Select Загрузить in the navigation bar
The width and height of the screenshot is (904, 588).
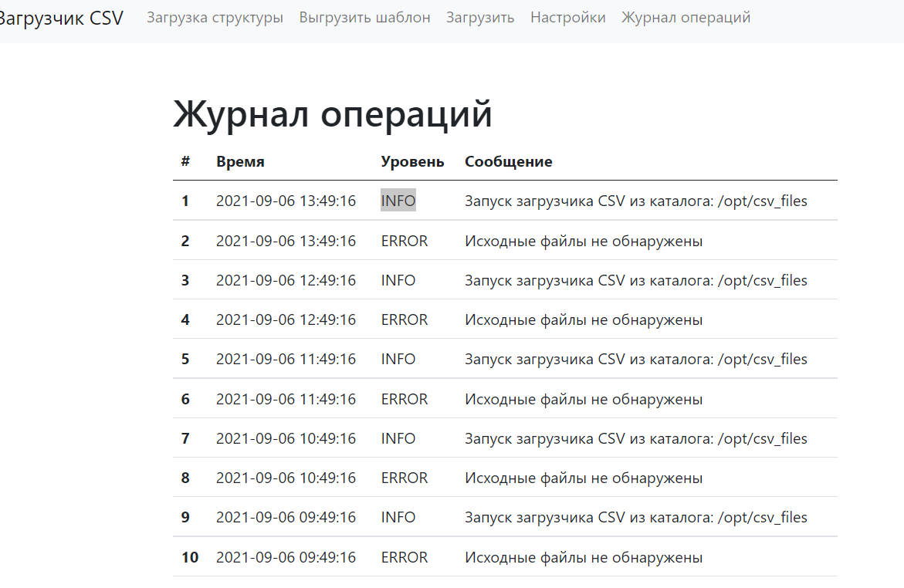pyautogui.click(x=479, y=17)
